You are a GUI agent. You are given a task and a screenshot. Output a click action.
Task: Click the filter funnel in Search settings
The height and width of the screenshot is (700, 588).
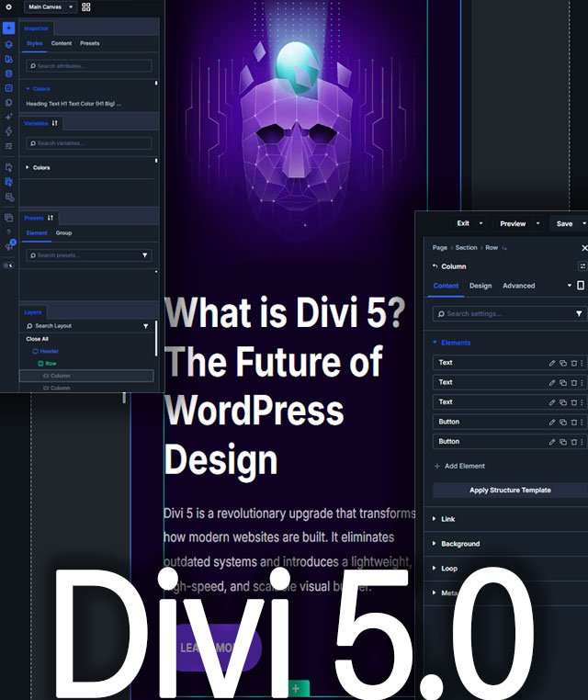pos(579,314)
